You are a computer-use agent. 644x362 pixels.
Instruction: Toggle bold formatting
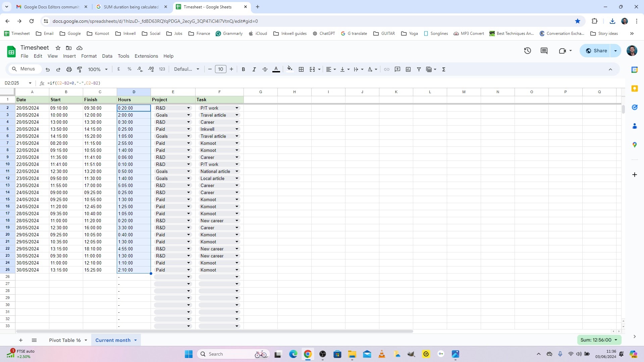243,69
